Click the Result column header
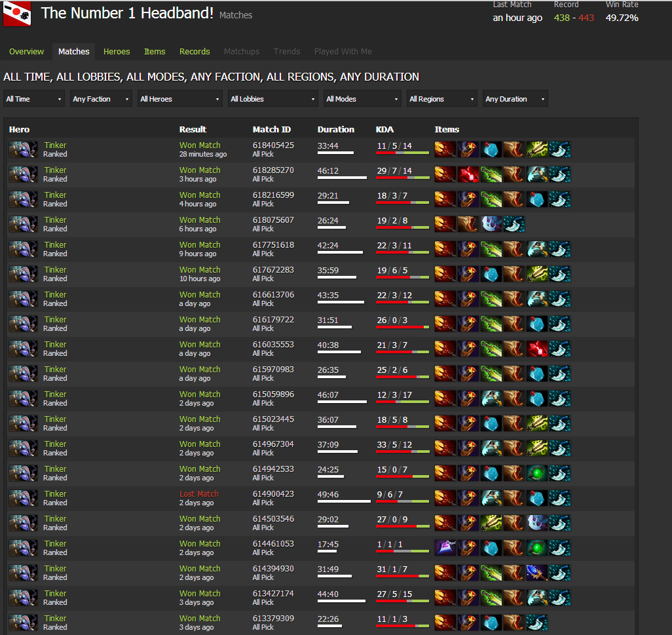 193,130
